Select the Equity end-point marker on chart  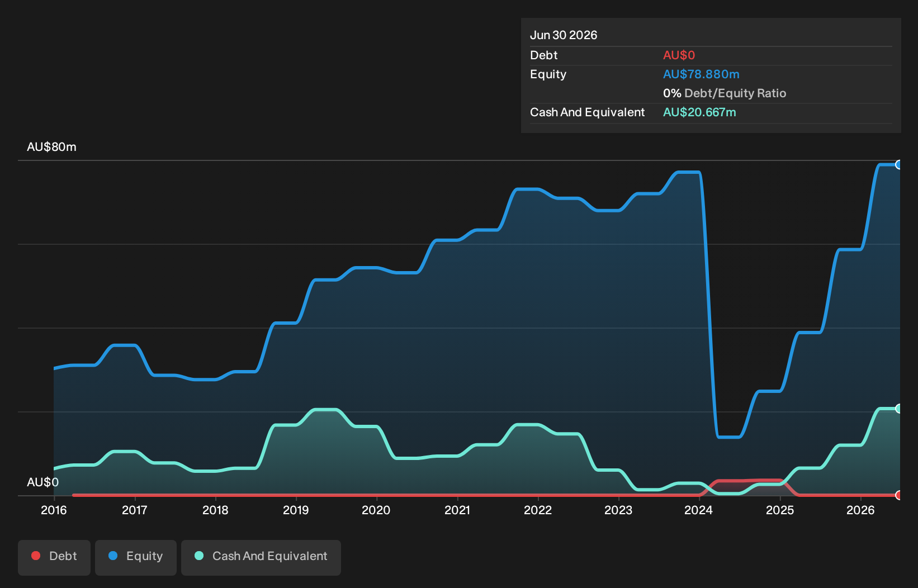click(899, 164)
